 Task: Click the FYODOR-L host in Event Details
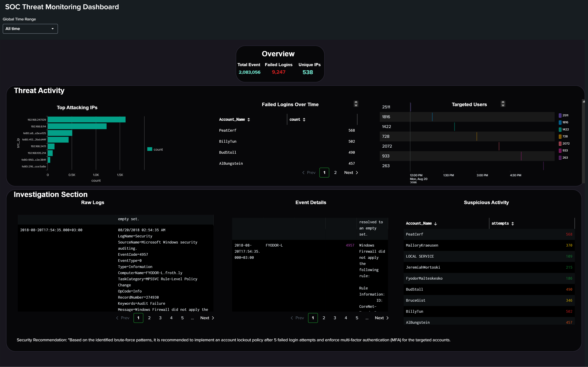click(274, 245)
